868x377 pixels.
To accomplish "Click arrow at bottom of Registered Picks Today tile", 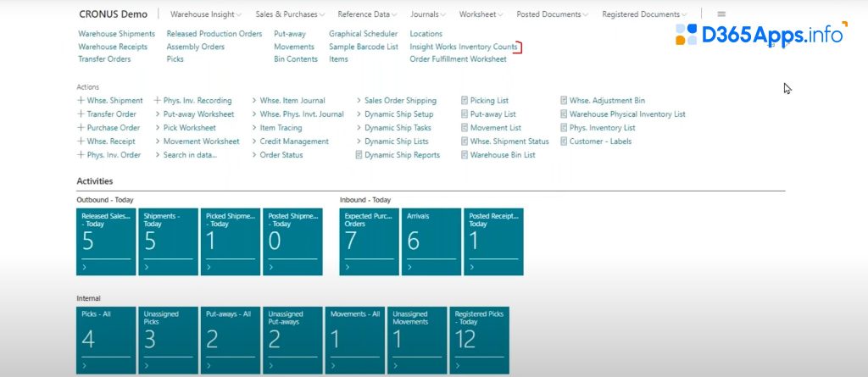I will point(458,366).
